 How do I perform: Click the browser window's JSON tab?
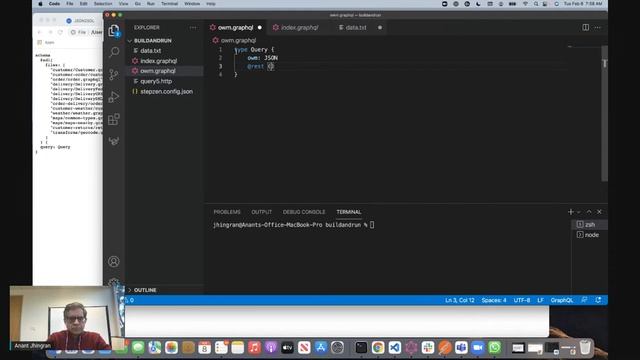pos(80,20)
